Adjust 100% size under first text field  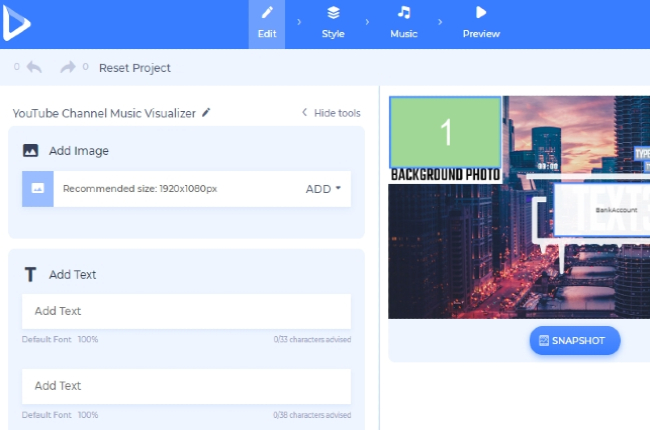point(88,339)
